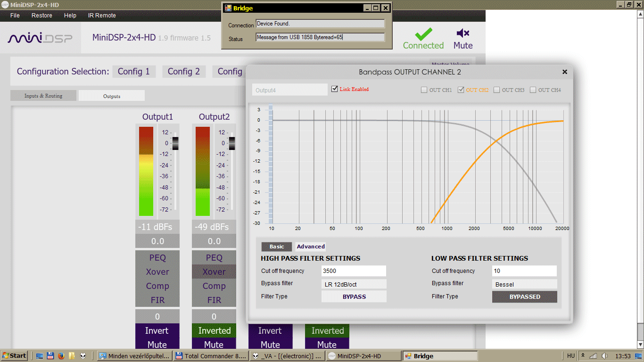Open Help menu
The width and height of the screenshot is (644, 362).
[x=70, y=16]
